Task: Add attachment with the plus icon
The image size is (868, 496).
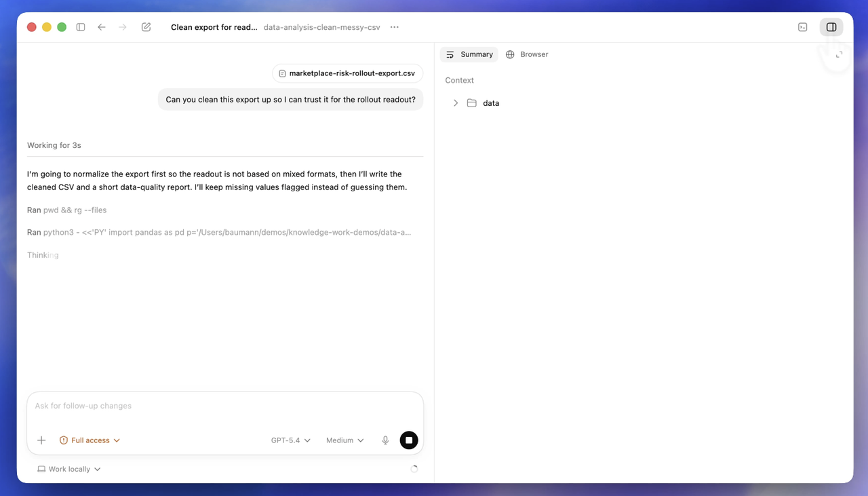Action: (41, 440)
